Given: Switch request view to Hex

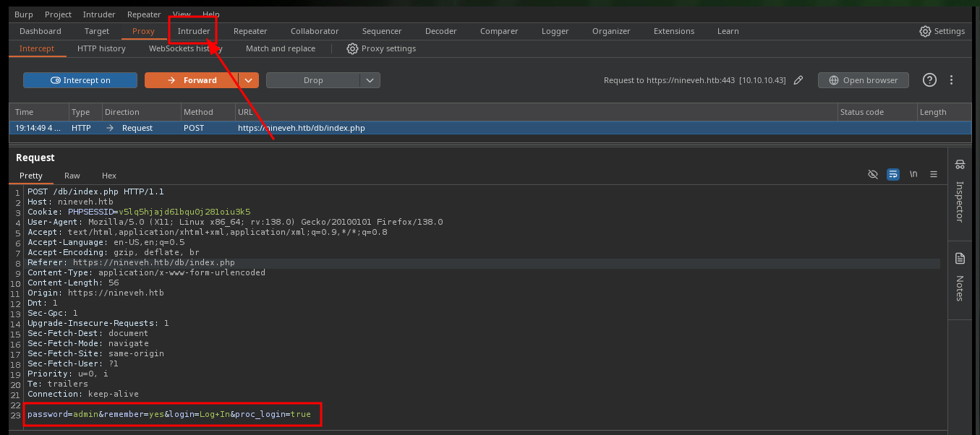Looking at the screenshot, I should 109,176.
